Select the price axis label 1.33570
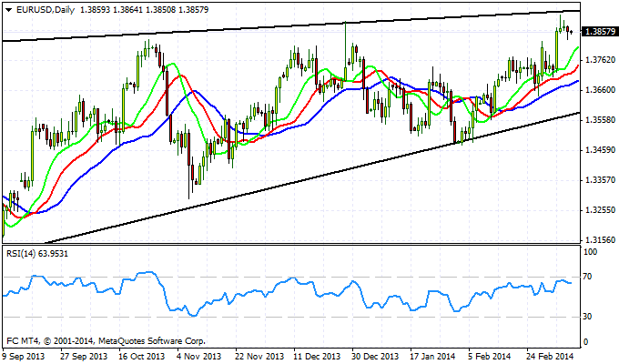Viewport: 619px width, 364px height. (601, 180)
